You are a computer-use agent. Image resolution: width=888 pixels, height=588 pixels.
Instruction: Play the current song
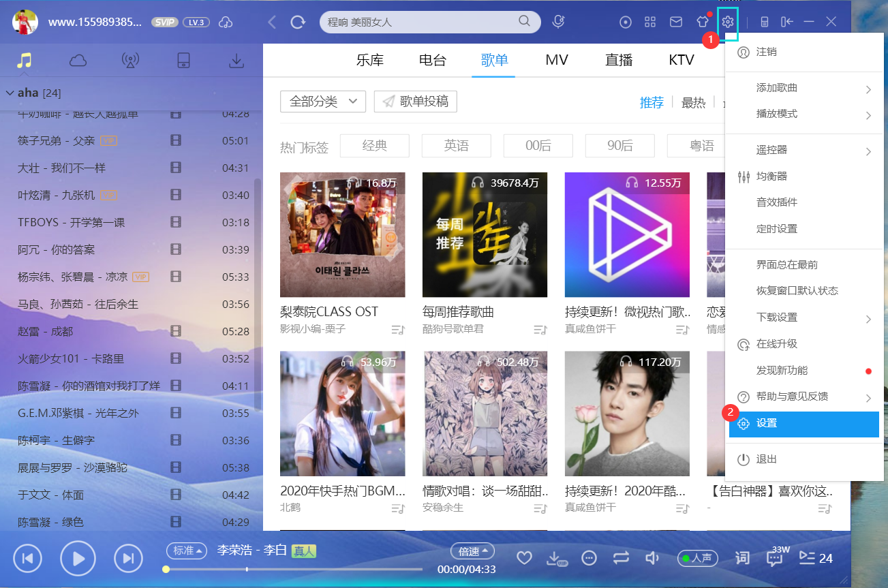click(x=78, y=559)
